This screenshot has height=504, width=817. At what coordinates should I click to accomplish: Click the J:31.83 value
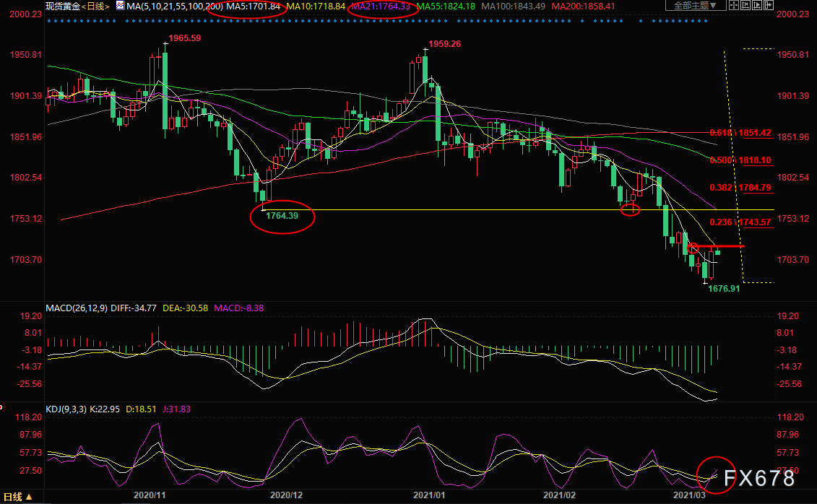[x=177, y=409]
